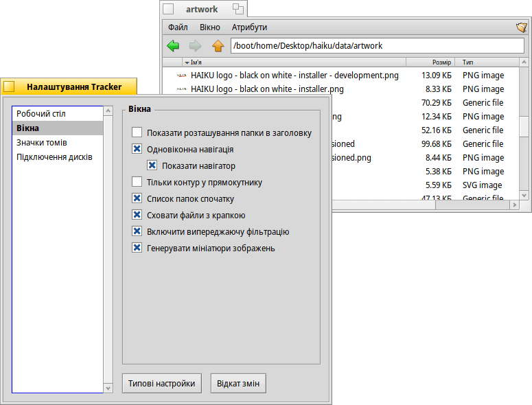
Task: Click the size value 5.38 КБ
Action: click(439, 172)
